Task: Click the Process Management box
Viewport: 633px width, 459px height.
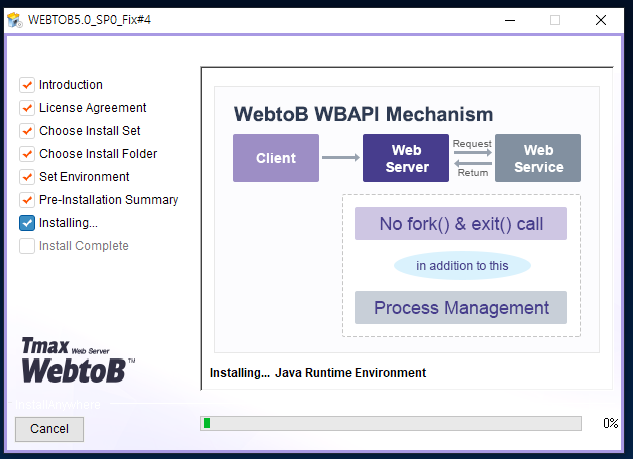Action: pos(461,308)
